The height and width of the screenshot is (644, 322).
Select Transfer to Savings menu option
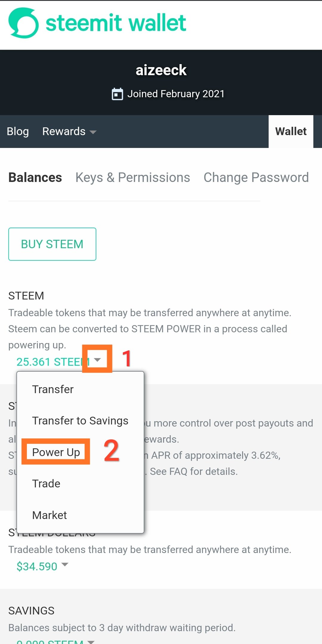(80, 421)
